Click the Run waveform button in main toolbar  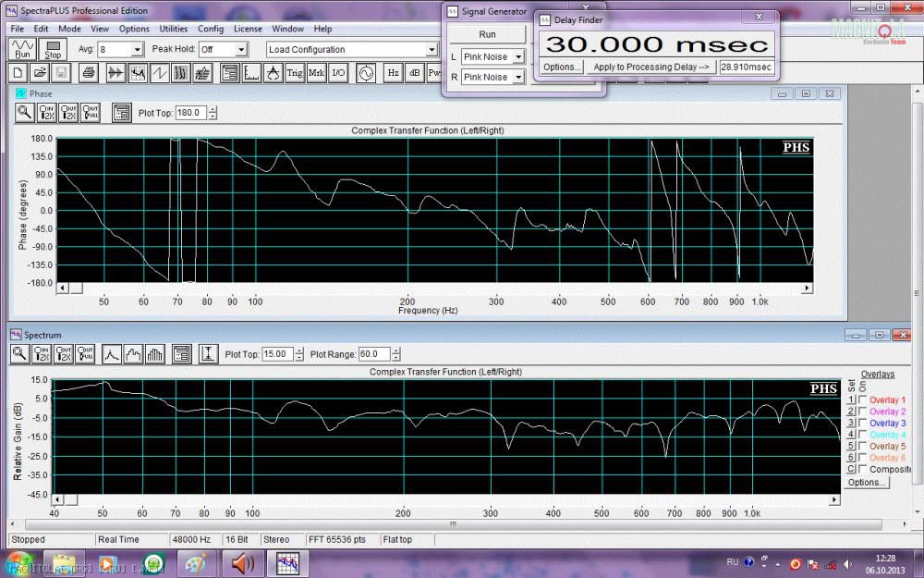pos(23,49)
